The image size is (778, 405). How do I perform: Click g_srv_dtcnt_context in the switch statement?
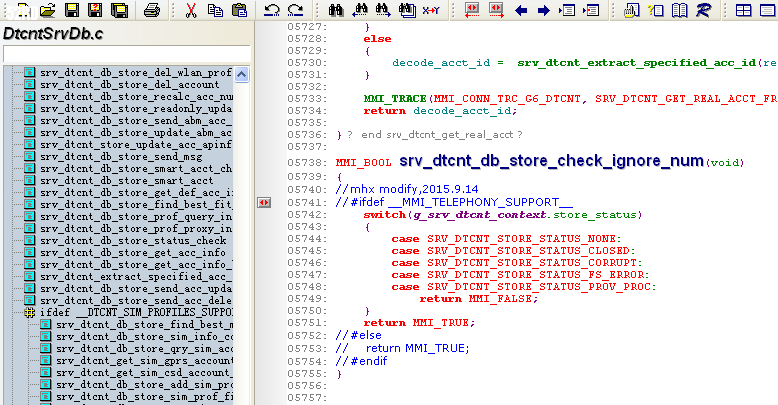pos(480,214)
